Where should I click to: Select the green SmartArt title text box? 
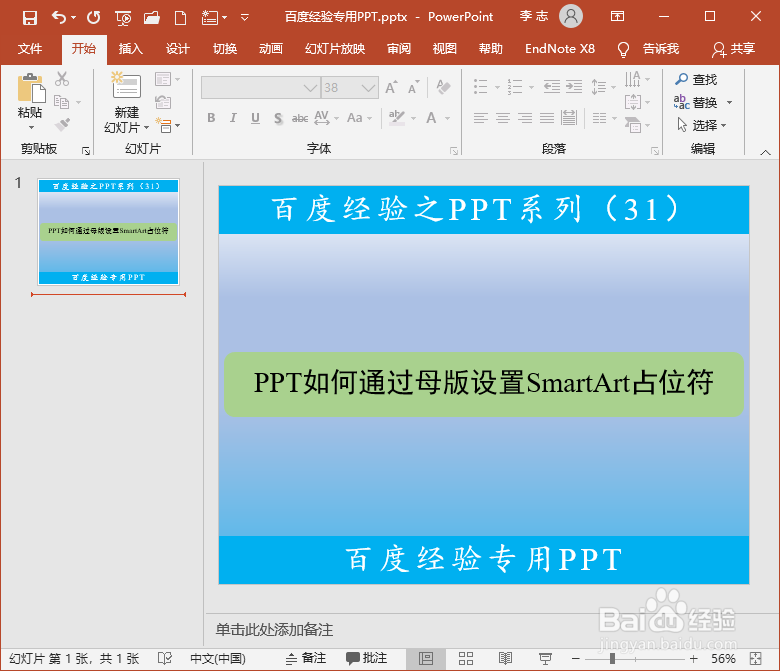484,384
